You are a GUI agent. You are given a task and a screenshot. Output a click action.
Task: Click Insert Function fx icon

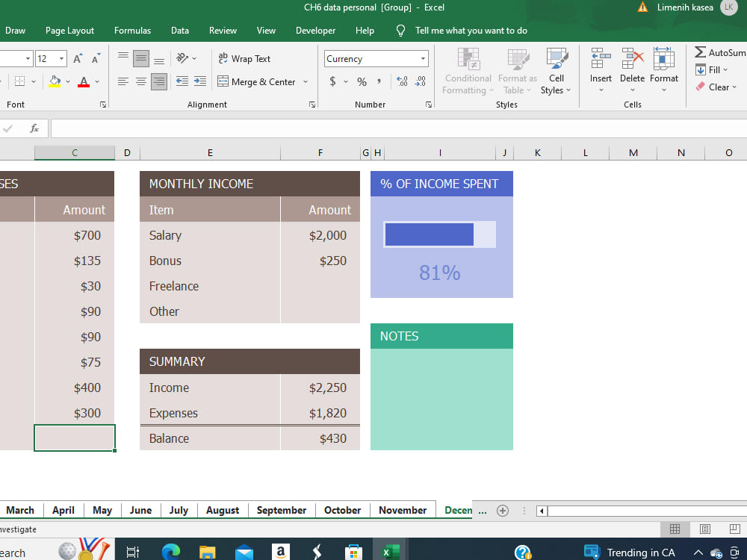click(x=34, y=128)
